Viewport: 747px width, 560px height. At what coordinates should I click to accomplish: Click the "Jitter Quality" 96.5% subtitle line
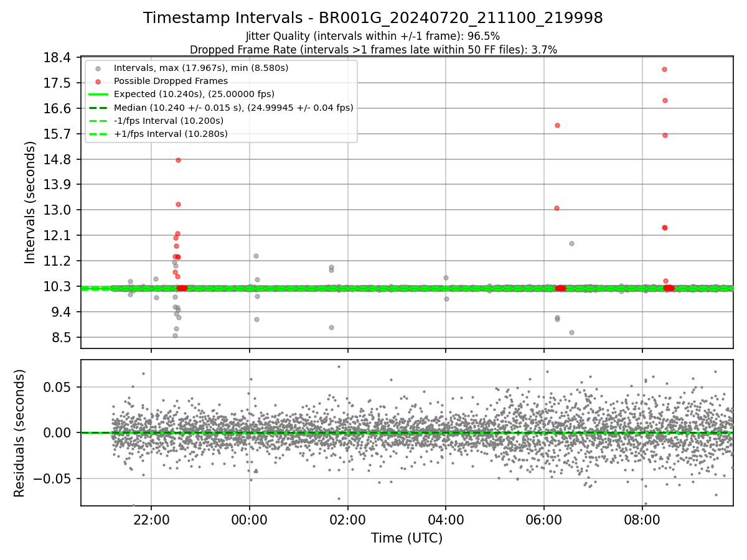(x=373, y=36)
